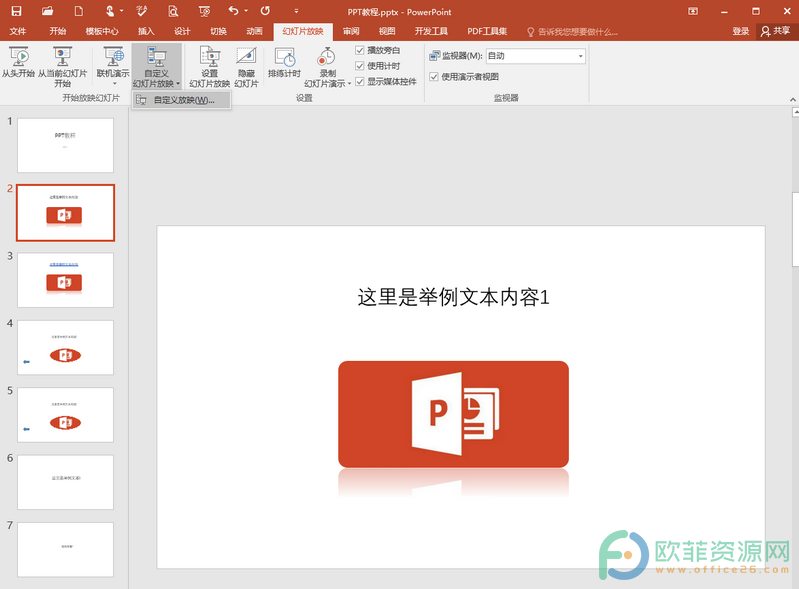
Task: Switch to the 模板中心 ribbon tab
Action: (x=102, y=32)
